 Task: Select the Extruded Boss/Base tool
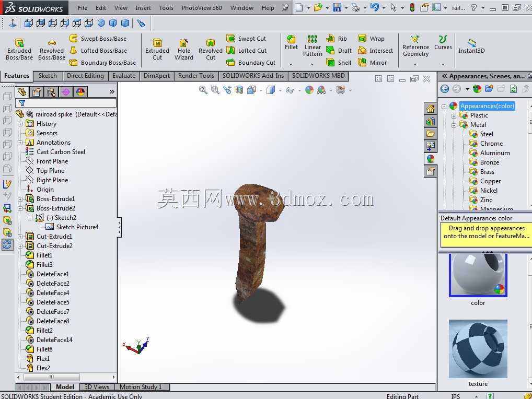[19, 50]
